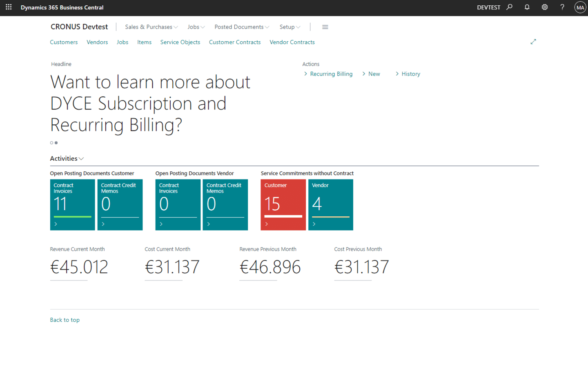Click arrow on Contract Invoices 11 tile
The height and width of the screenshot is (368, 588).
(x=56, y=224)
